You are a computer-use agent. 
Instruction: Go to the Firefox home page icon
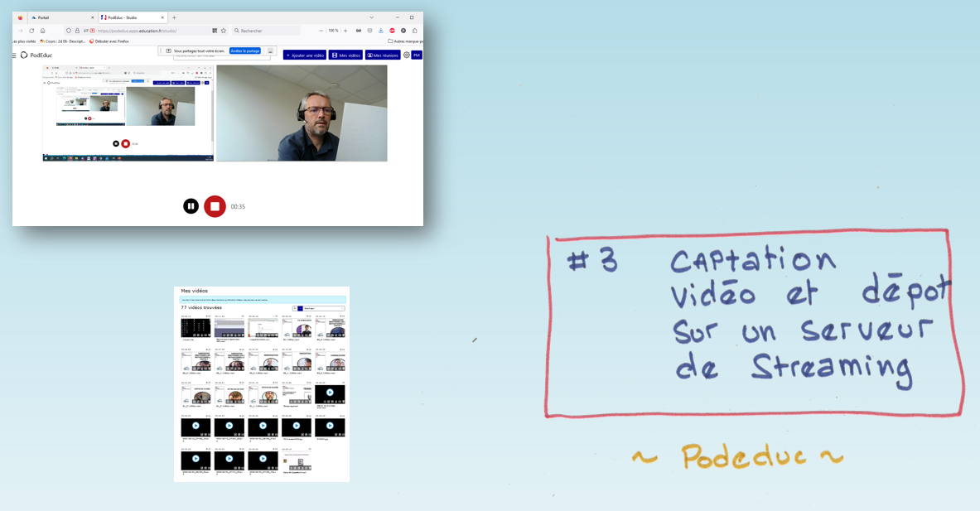(43, 31)
